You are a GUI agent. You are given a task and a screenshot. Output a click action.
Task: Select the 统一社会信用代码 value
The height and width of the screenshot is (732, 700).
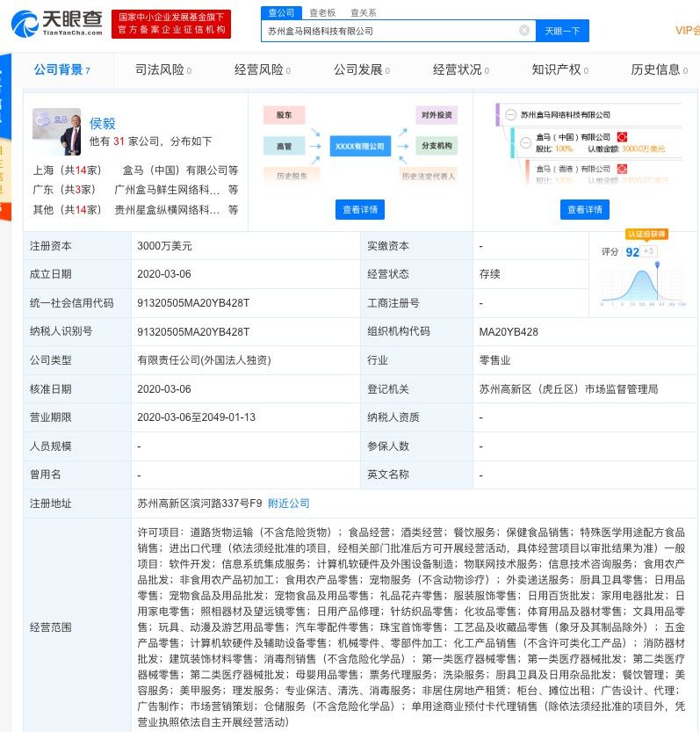(193, 303)
